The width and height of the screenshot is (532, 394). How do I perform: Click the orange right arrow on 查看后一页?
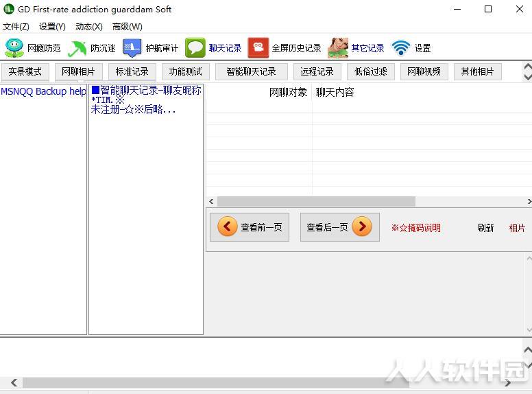coord(362,227)
